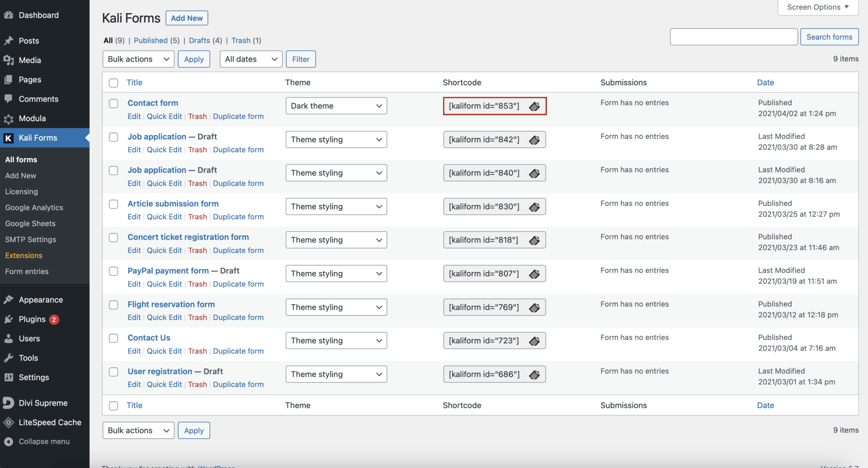Click the top Apply button
Image resolution: width=868 pixels, height=468 pixels.
194,59
